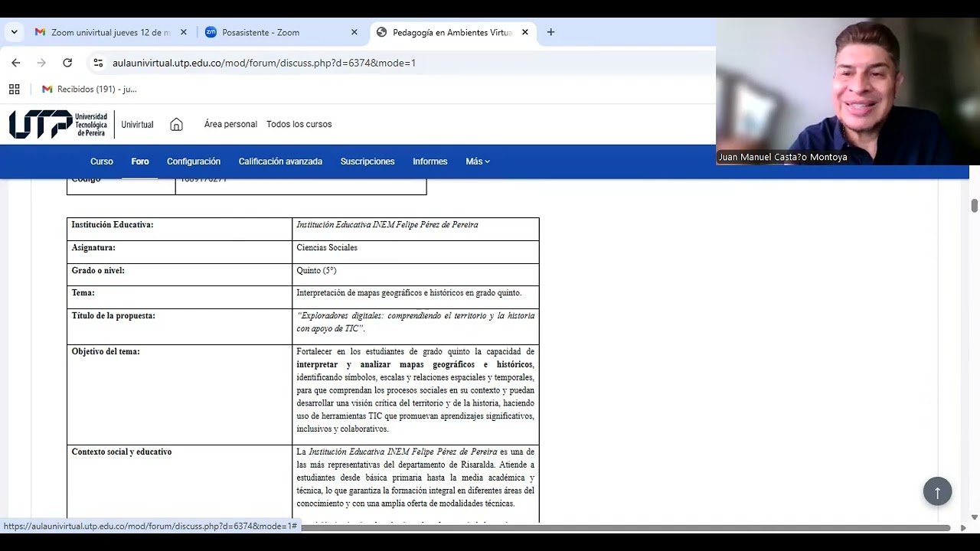Viewport: 980px width, 551px height.
Task: Click 'Interpretación de mapas geográficos' cell text
Action: pos(409,292)
